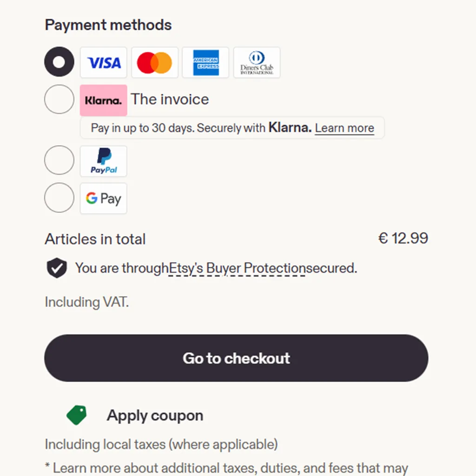Screen dimensions: 476x476
Task: Click the Mastercard logo
Action: coord(154,63)
